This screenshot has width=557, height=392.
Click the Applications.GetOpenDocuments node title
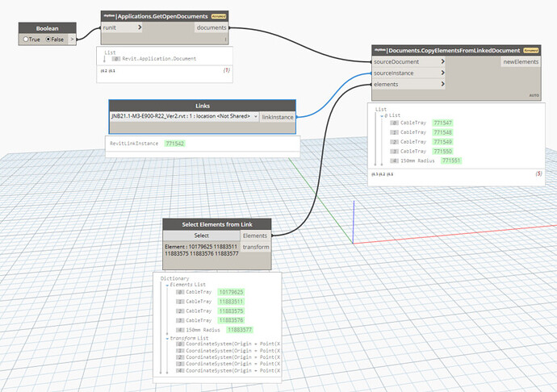coord(163,16)
